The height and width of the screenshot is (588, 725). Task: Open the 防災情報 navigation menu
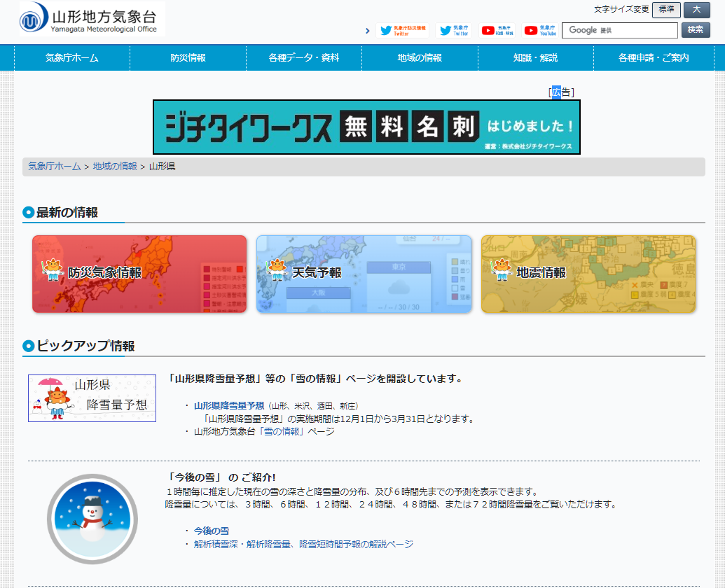[x=187, y=59]
